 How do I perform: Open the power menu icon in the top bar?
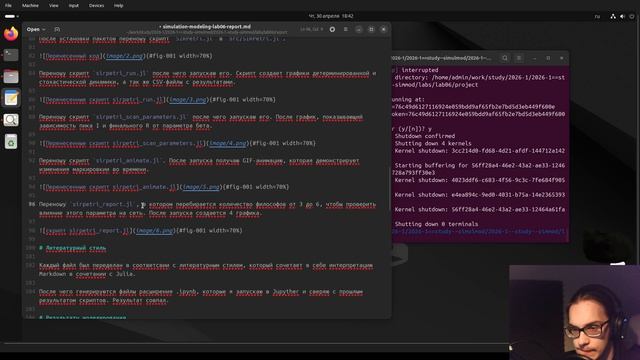[632, 16]
